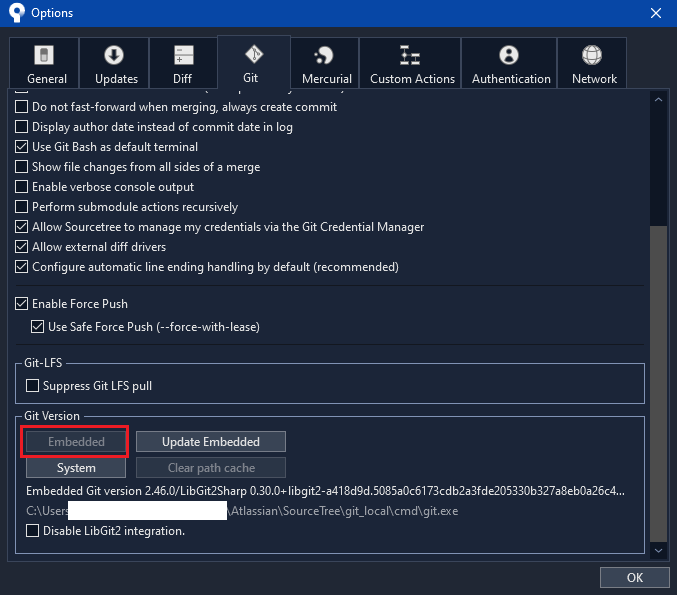This screenshot has width=677, height=595.
Task: Click the scrollbar down arrow
Action: [x=658, y=550]
